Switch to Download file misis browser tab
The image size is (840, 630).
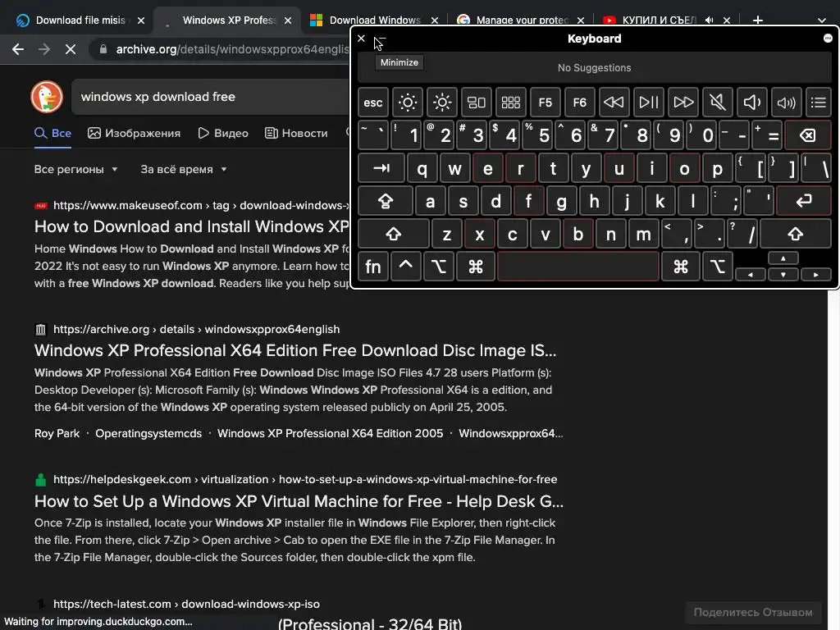coord(80,21)
